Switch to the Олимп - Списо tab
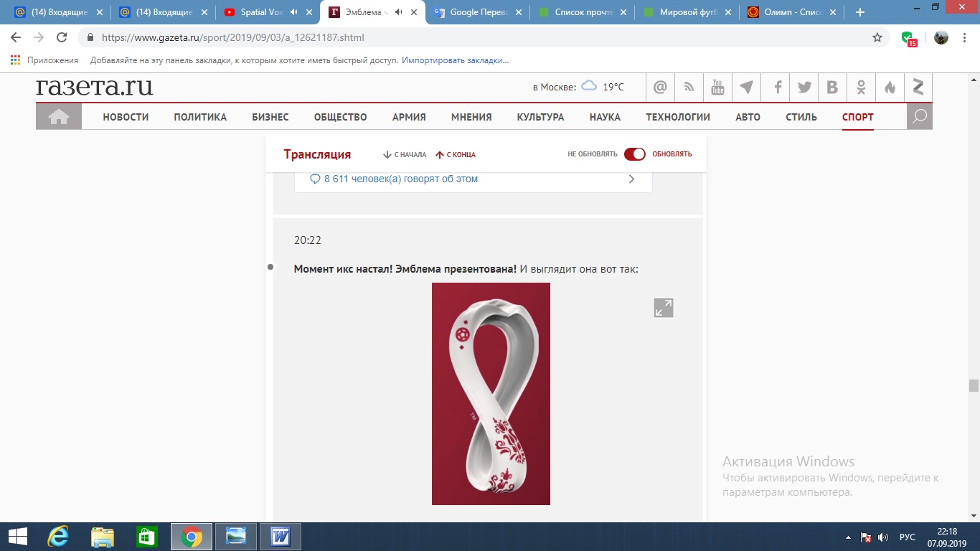 click(791, 12)
